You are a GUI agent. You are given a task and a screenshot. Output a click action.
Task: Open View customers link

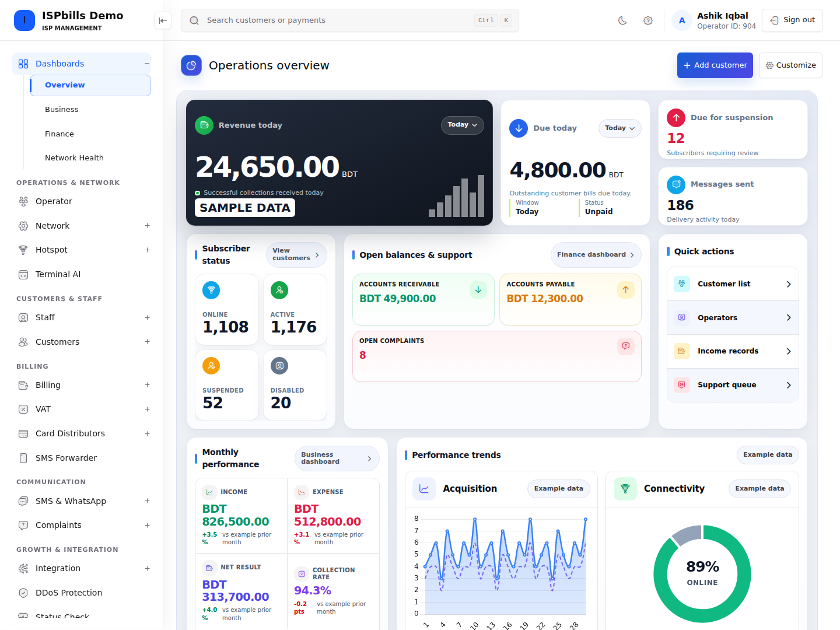(296, 255)
